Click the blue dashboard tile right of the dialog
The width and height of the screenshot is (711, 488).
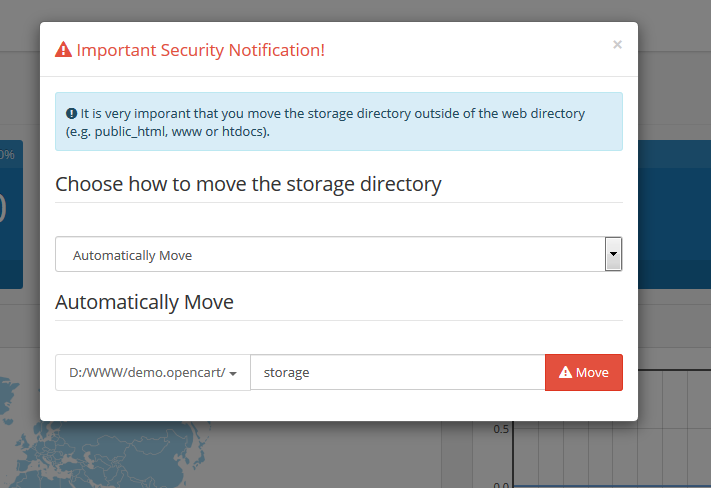click(x=674, y=214)
